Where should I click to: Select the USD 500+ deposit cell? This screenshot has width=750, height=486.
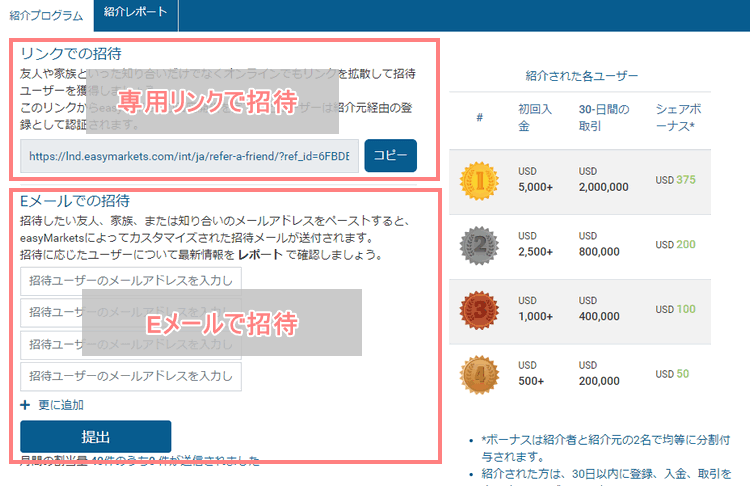click(531, 373)
